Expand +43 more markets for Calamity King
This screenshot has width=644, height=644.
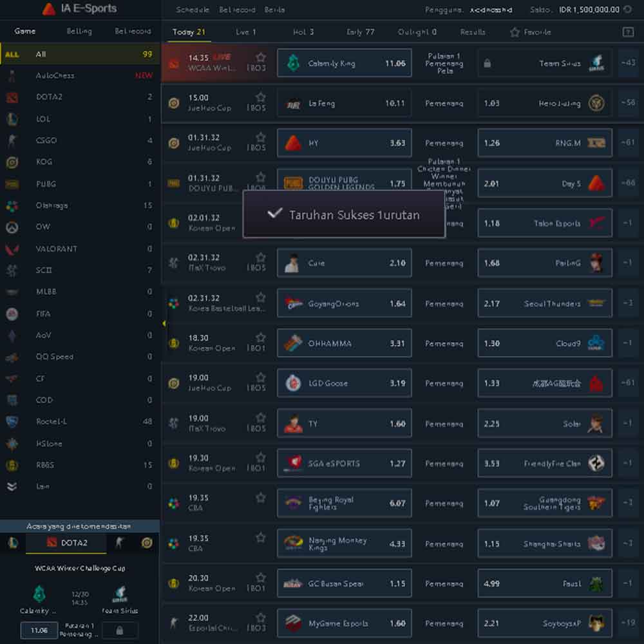(628, 63)
